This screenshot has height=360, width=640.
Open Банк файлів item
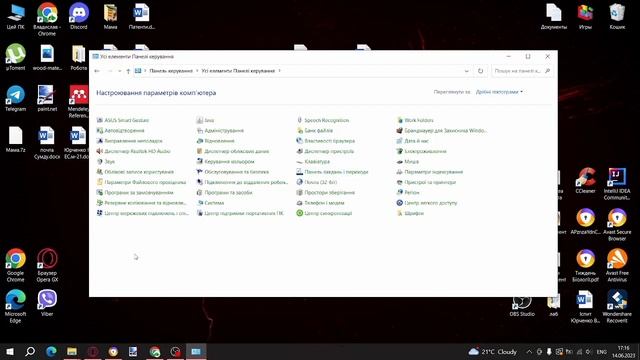[x=315, y=131]
